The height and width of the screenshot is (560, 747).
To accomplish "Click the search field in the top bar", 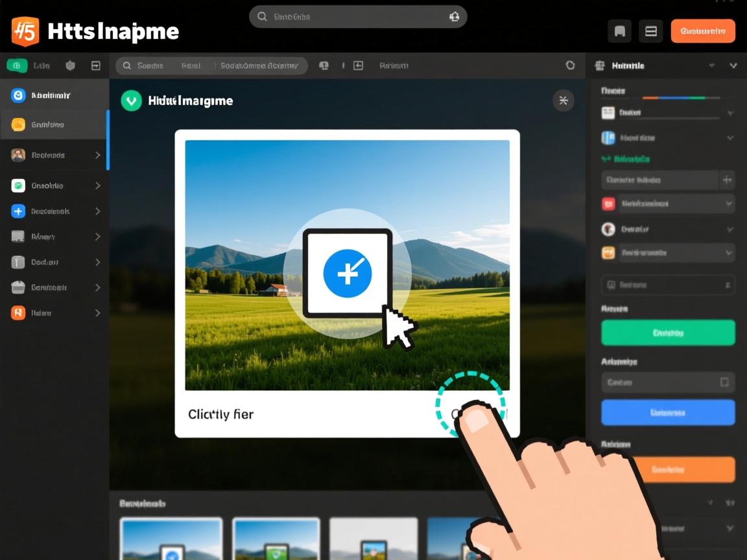I will pos(358,17).
